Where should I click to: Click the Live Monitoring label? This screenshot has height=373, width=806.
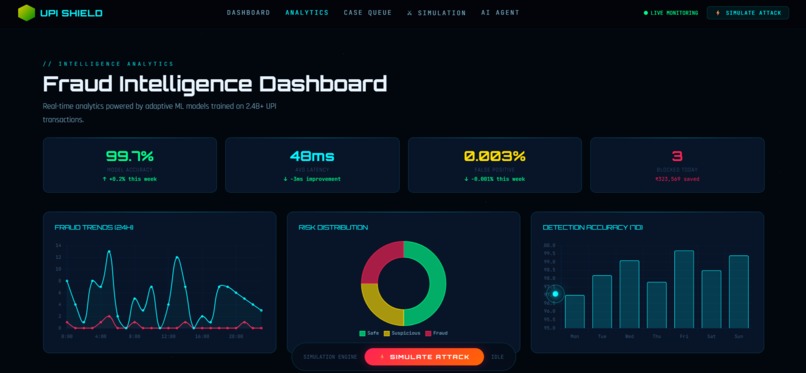click(x=674, y=13)
